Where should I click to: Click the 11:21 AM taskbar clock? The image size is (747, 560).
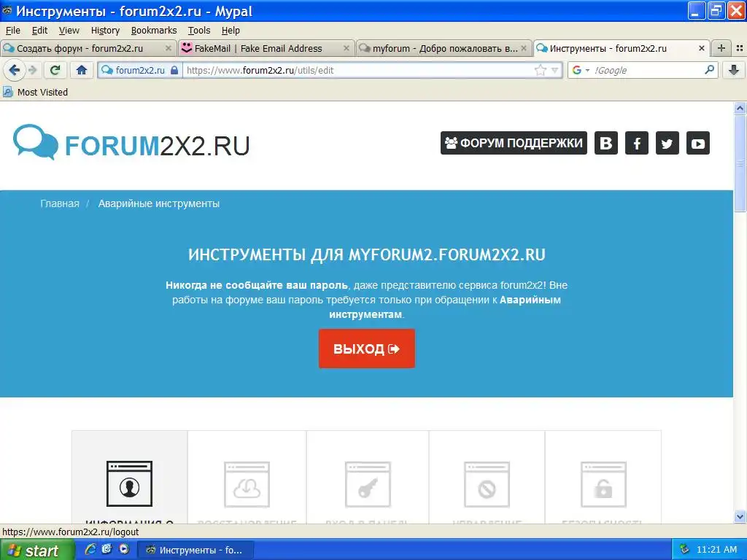(x=716, y=550)
